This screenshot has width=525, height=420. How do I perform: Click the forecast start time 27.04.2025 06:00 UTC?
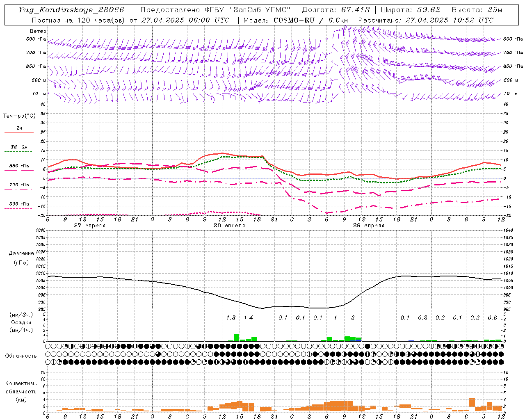click(185, 20)
